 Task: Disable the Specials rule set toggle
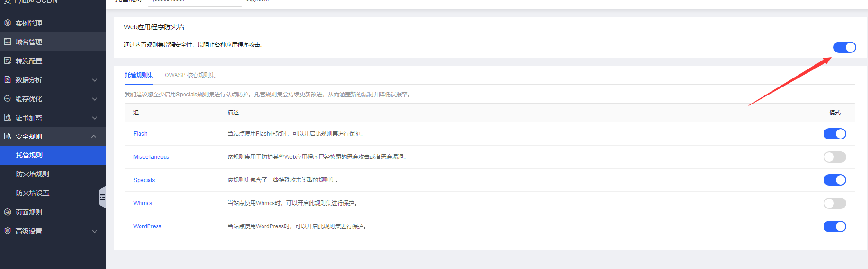coord(834,180)
